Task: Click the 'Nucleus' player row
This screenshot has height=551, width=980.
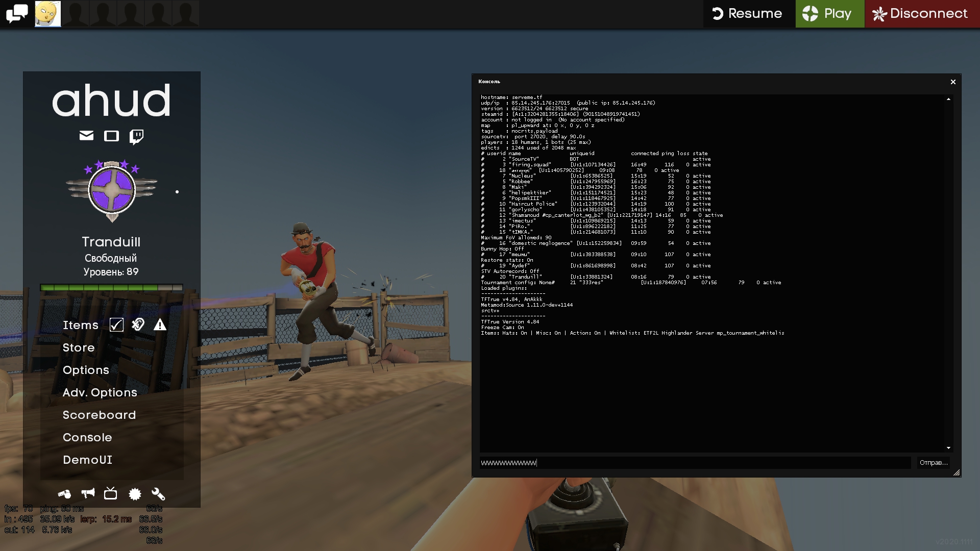Action: point(596,176)
